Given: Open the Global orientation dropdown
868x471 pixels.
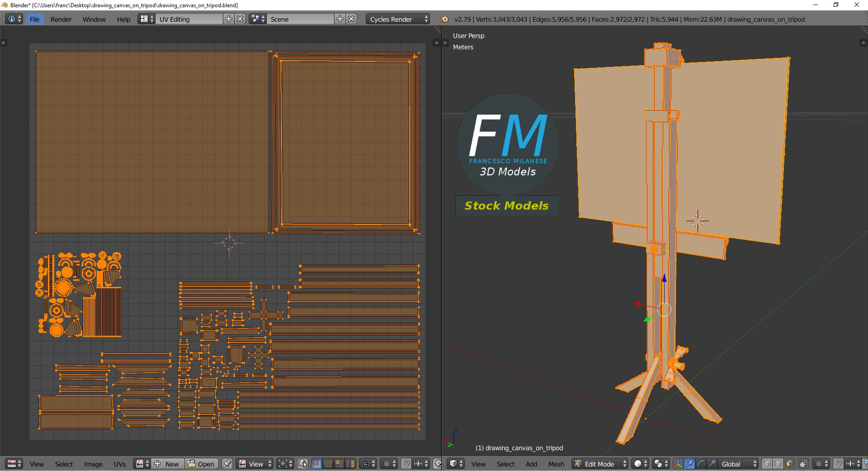Looking at the screenshot, I should (x=738, y=464).
